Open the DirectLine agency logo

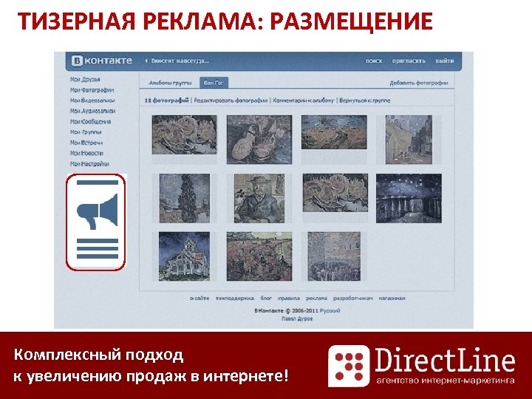click(422, 366)
